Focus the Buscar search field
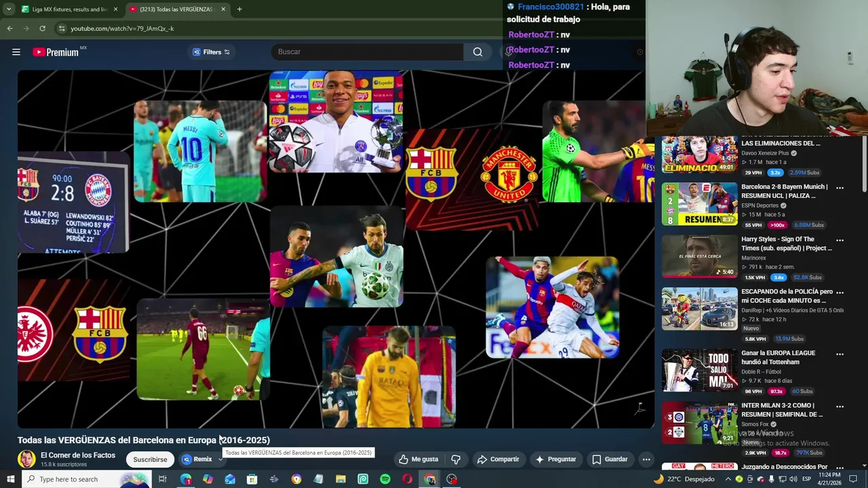Image resolution: width=868 pixels, height=488 pixels. pos(368,52)
